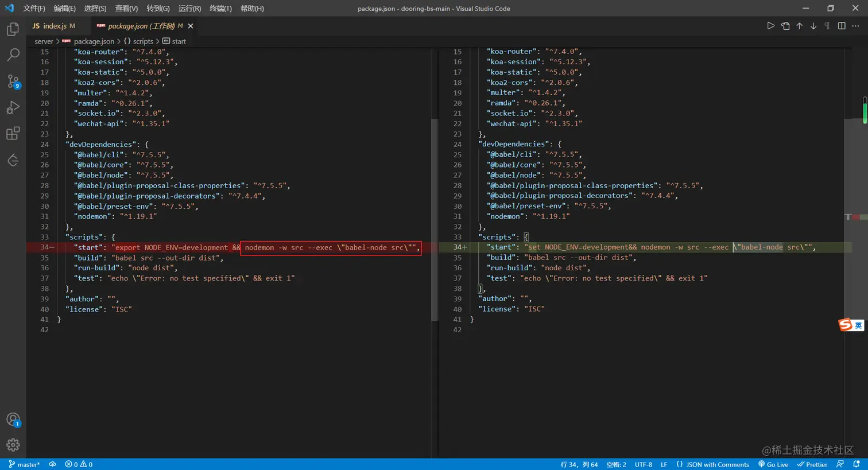The width and height of the screenshot is (868, 470).
Task: Toggle Go Live server in status bar
Action: coord(773,464)
